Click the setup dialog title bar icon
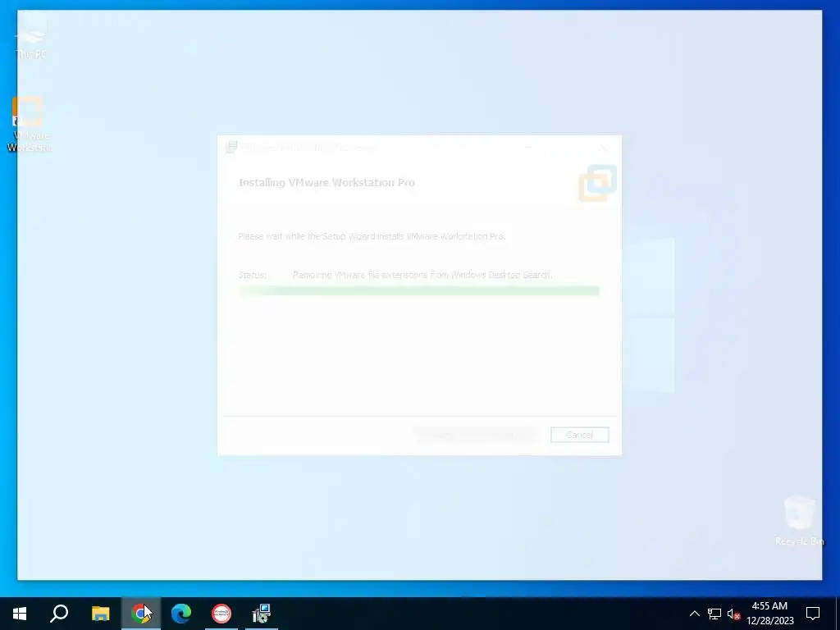The height and width of the screenshot is (630, 840). pyautogui.click(x=231, y=147)
